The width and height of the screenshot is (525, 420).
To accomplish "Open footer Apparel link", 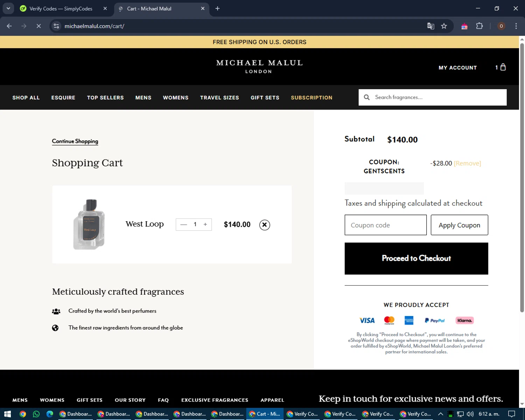I will point(272,400).
